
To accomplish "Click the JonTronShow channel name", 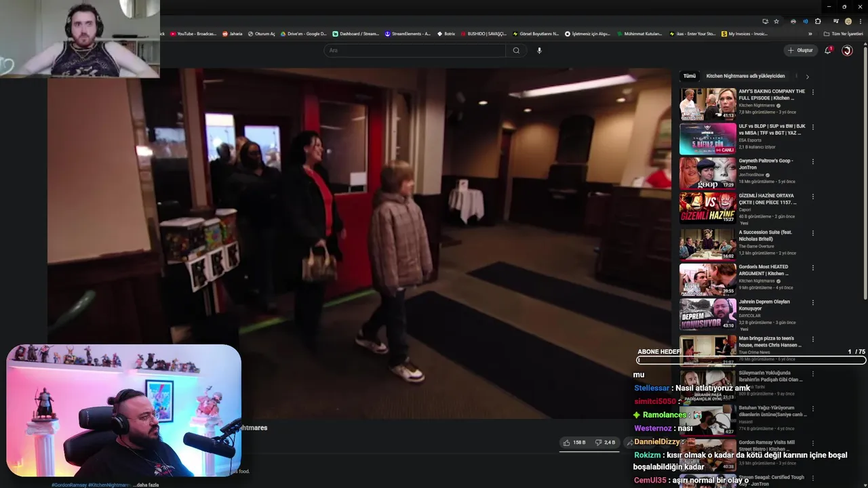I will point(751,175).
